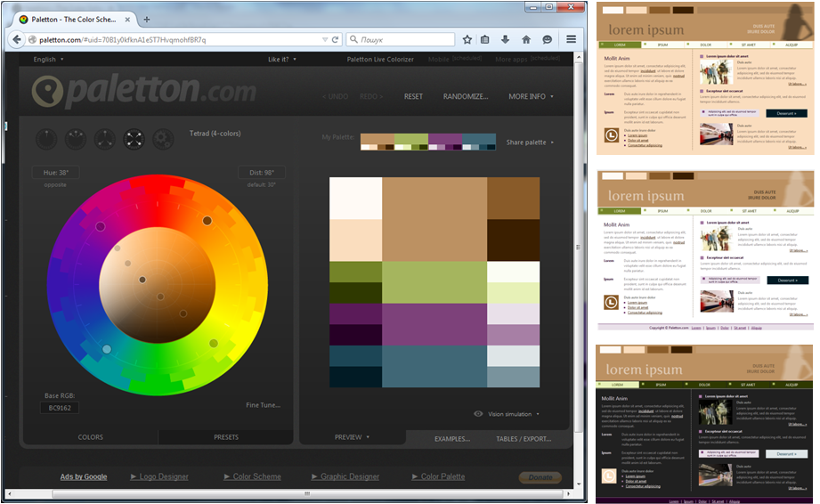Click the Dist: 98° value box

pyautogui.click(x=262, y=173)
